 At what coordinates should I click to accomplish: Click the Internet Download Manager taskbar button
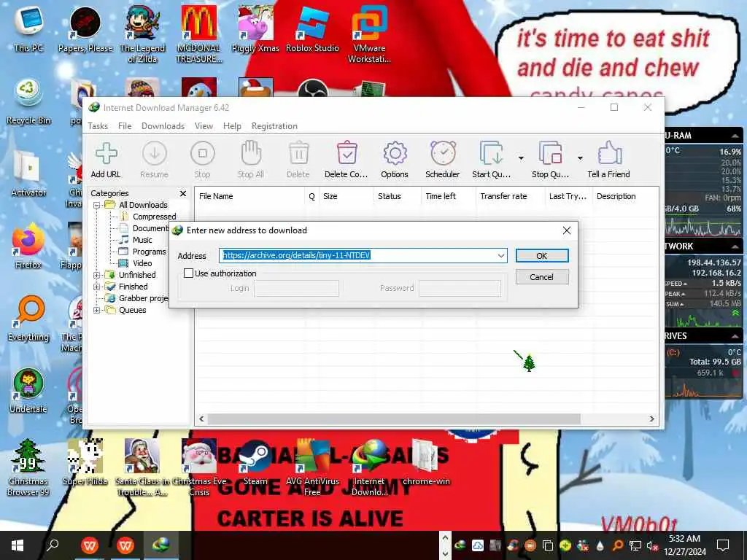pyautogui.click(x=161, y=545)
